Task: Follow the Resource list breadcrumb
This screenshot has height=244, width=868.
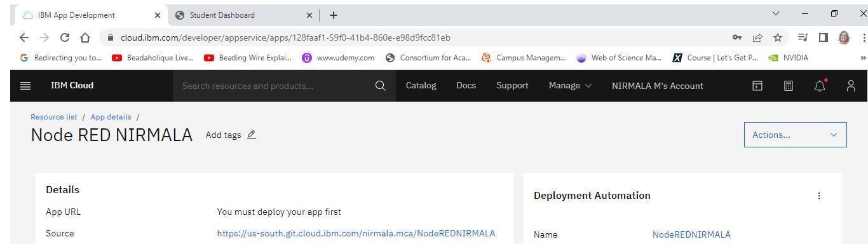Action: tap(53, 117)
